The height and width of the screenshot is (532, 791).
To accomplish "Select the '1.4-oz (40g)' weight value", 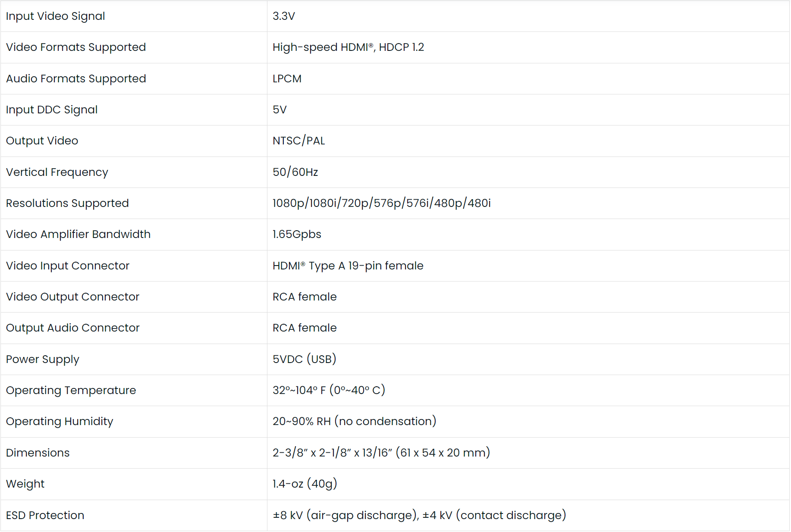I will pyautogui.click(x=304, y=484).
